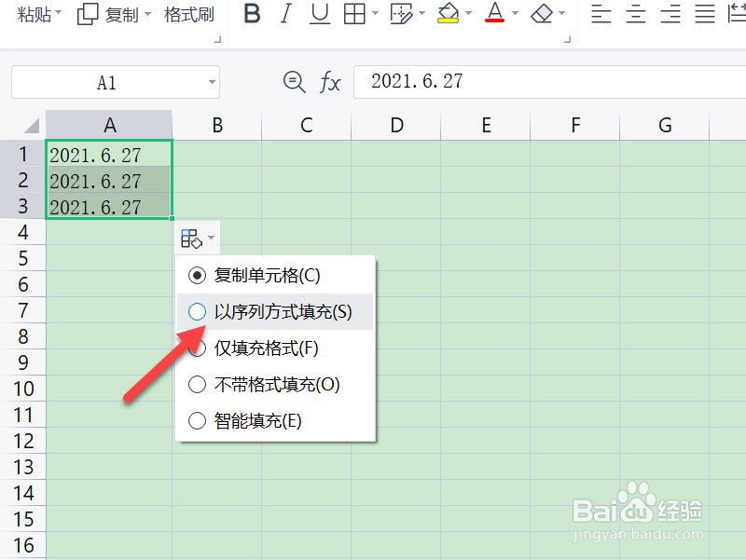Select 以序列方式填充(S) radio option
Image resolution: width=746 pixels, height=560 pixels.
pyautogui.click(x=197, y=312)
